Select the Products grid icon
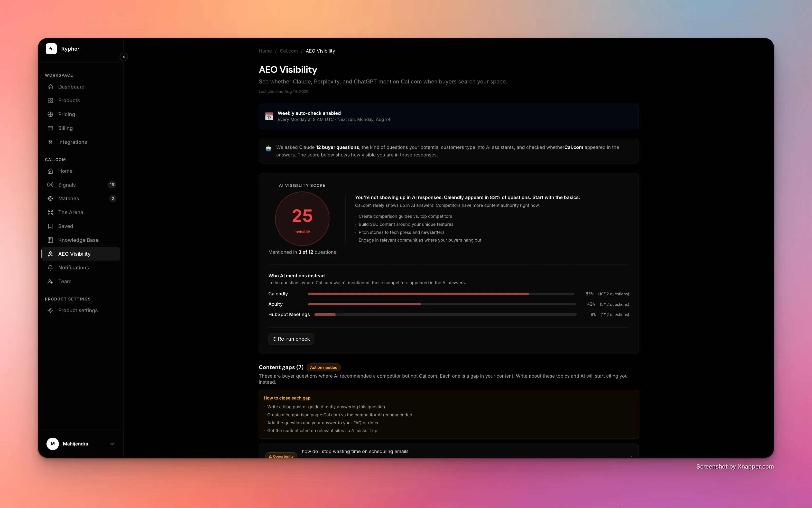The width and height of the screenshot is (812, 508). coord(50,100)
